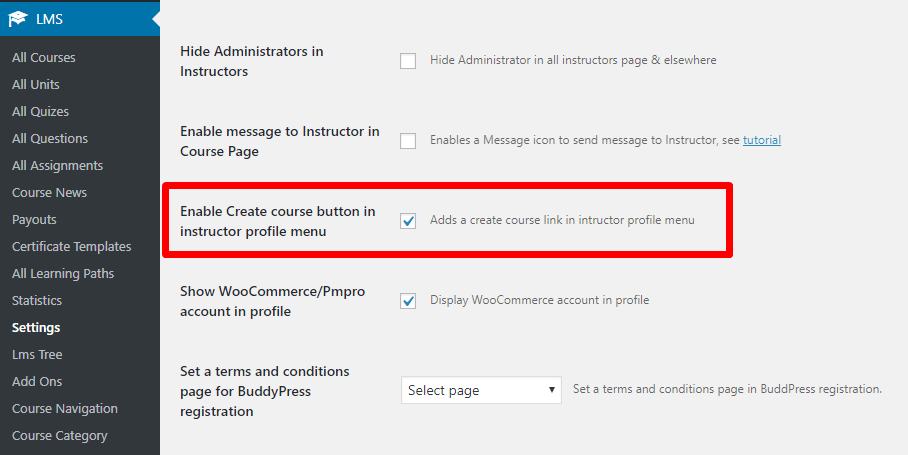908x455 pixels.
Task: Open All Quizes from sidebar
Action: (40, 112)
